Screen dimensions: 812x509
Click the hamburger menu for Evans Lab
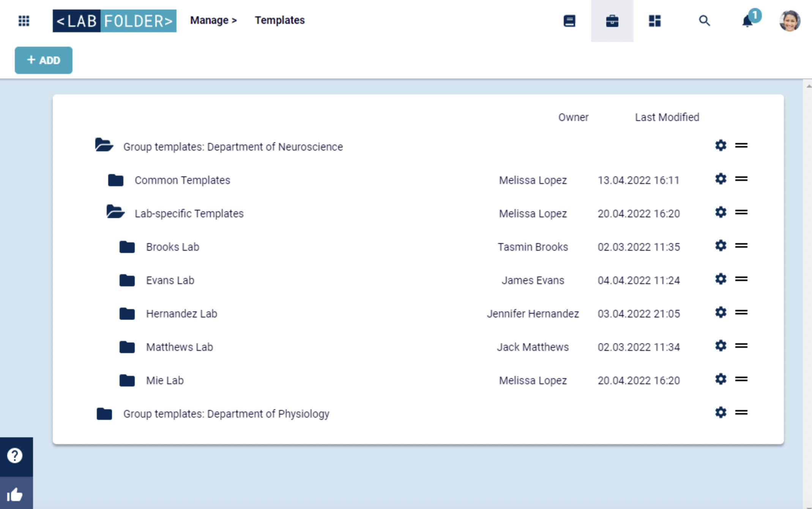[741, 279]
